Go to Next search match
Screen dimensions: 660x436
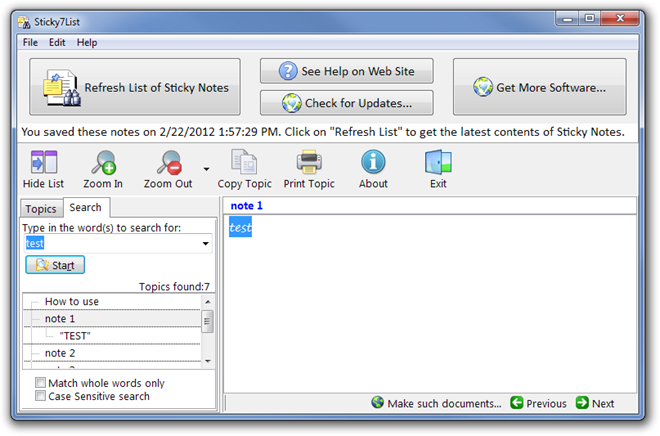pos(595,403)
